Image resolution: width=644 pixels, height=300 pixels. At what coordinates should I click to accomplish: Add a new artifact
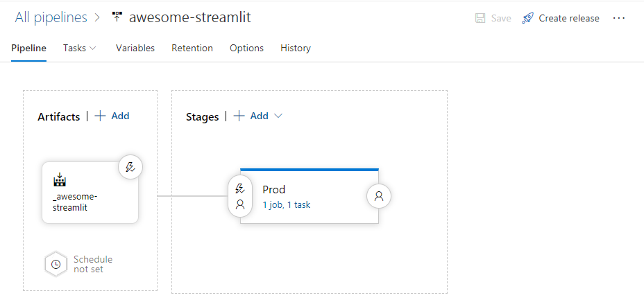coord(112,116)
